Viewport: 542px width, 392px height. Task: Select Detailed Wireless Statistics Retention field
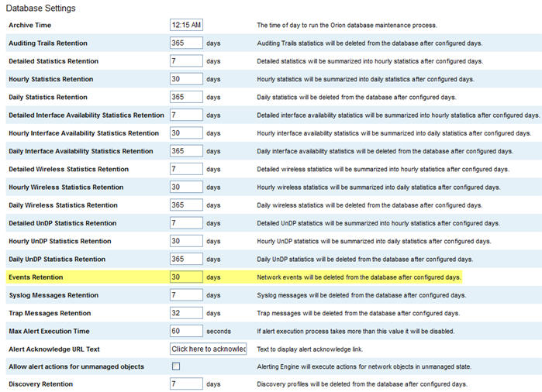pos(186,169)
